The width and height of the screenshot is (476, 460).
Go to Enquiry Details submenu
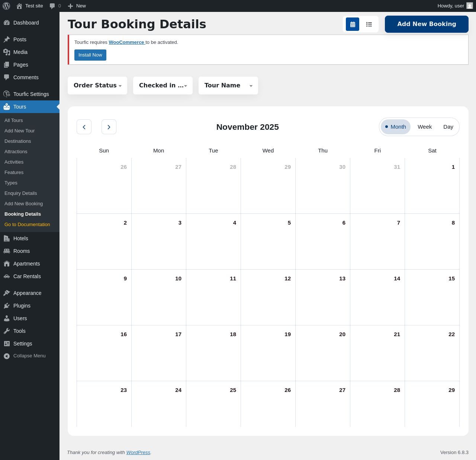[x=20, y=193]
